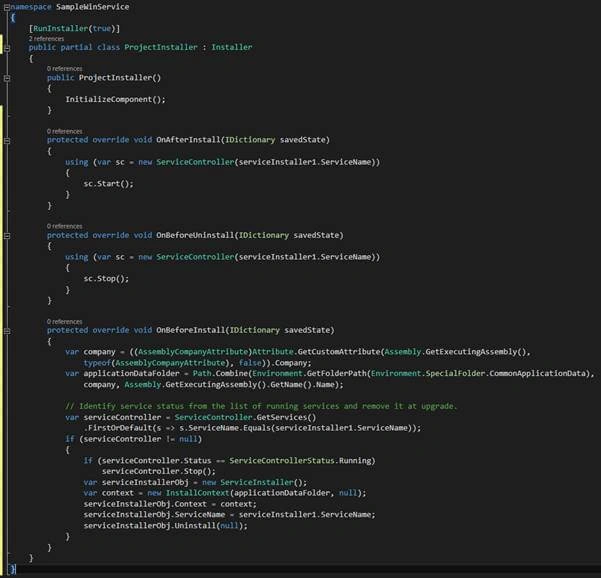Click 'var company' variable declaration

(90, 352)
